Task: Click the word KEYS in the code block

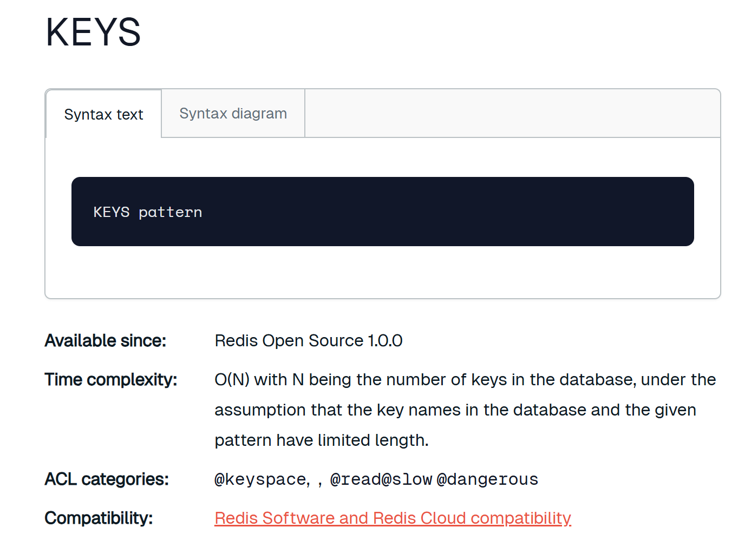Action: coord(112,212)
